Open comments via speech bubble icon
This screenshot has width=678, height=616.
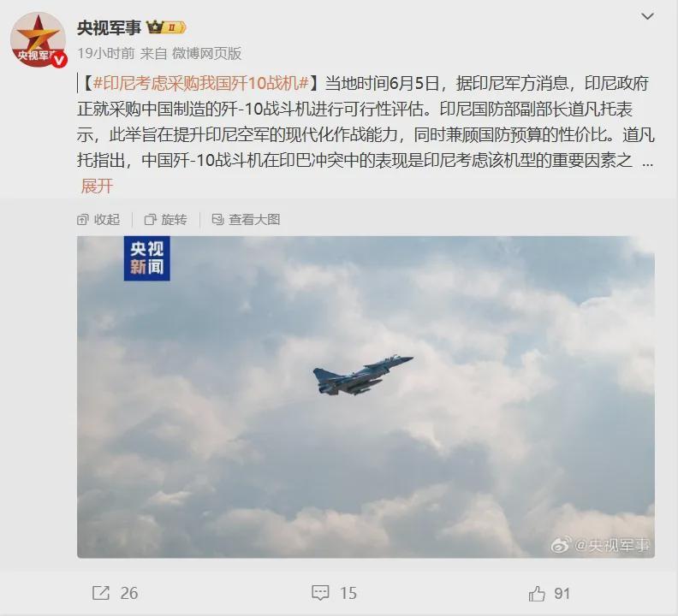pos(320,593)
